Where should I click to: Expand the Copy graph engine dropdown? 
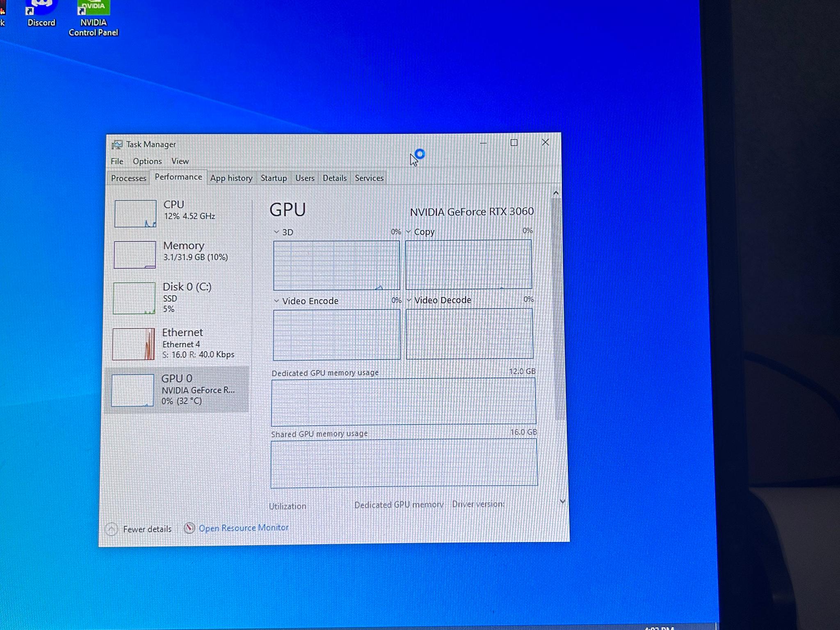pos(409,232)
